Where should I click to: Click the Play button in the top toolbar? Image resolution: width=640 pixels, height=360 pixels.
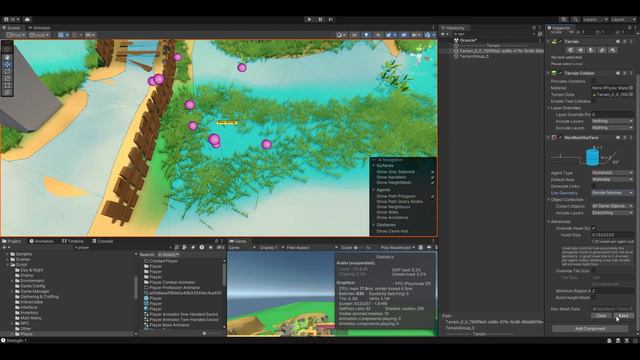(309, 19)
